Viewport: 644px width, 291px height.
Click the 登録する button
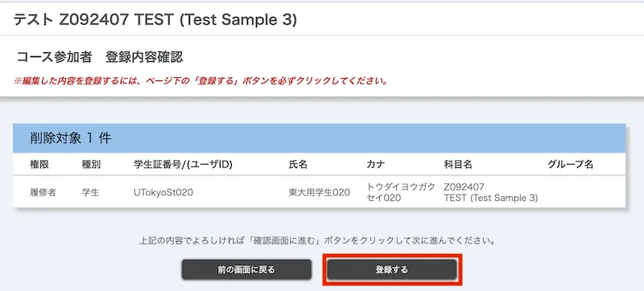click(x=392, y=269)
